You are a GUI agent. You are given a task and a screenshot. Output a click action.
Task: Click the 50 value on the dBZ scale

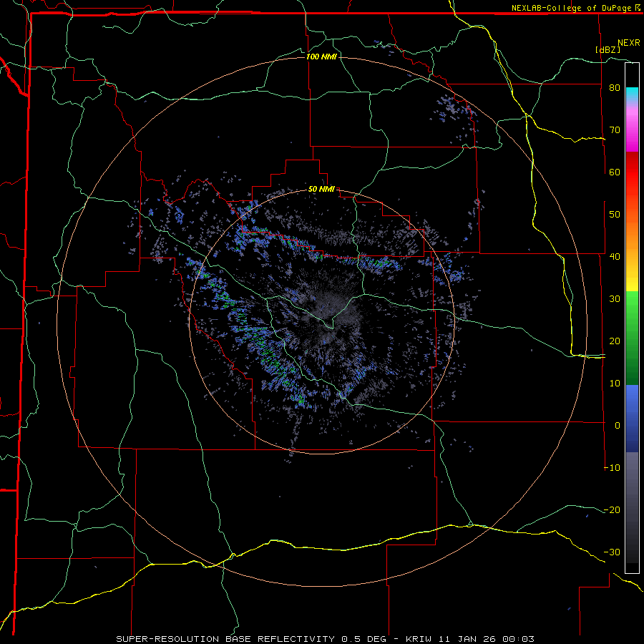click(x=615, y=215)
